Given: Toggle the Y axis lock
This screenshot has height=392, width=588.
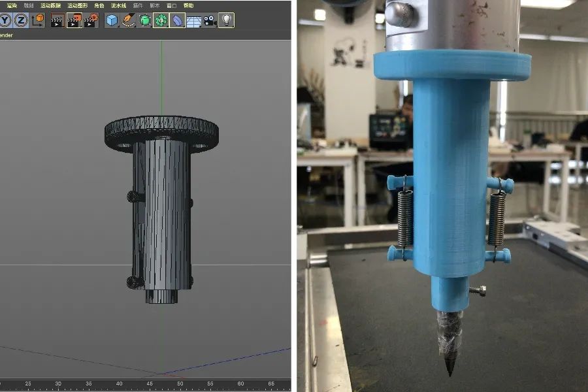Looking at the screenshot, I should 6,20.
